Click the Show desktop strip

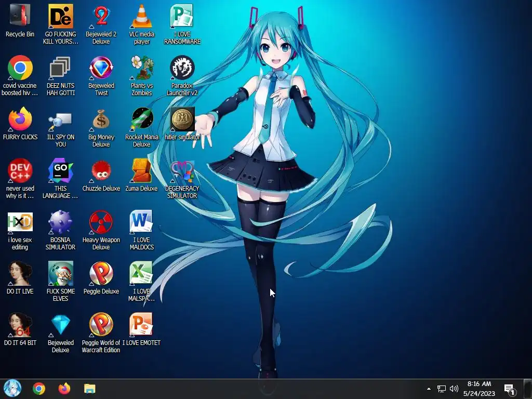(x=528, y=389)
